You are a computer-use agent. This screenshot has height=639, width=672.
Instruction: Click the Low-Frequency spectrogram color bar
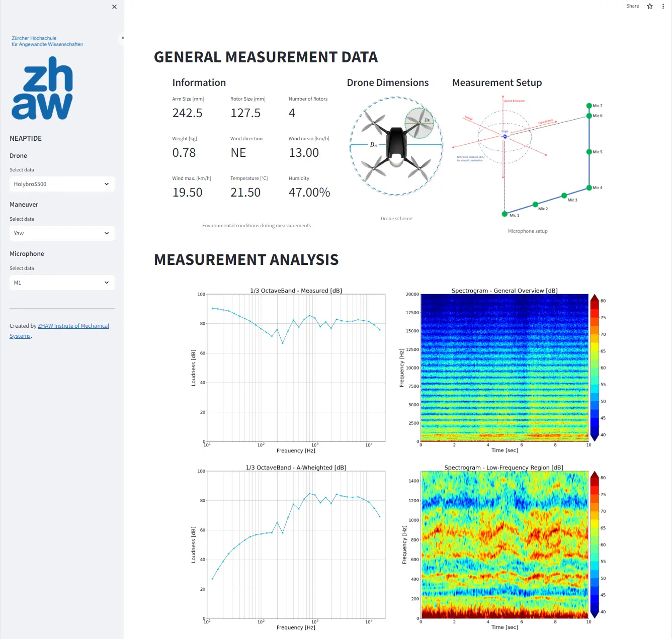595,544
